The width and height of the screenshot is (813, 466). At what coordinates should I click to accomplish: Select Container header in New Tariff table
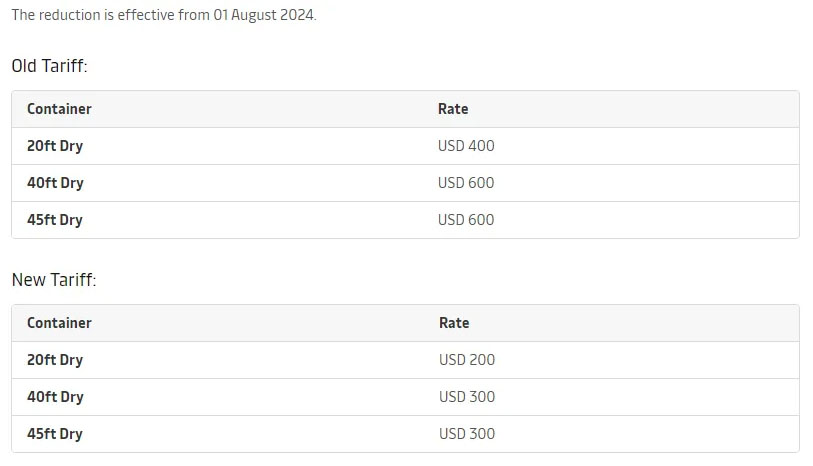(59, 323)
